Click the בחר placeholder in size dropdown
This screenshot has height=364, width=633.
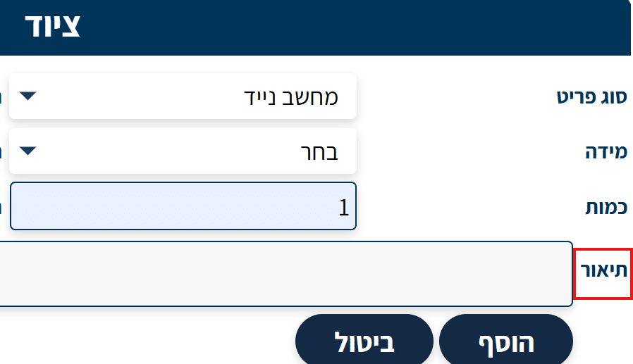pos(314,151)
